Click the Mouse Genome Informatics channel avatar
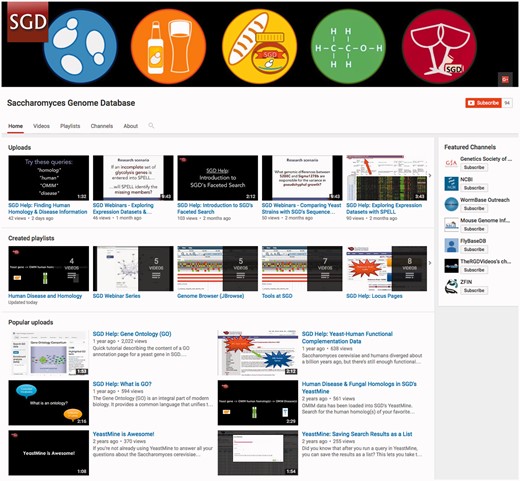Viewport: 520px width, 481px height. (x=451, y=225)
